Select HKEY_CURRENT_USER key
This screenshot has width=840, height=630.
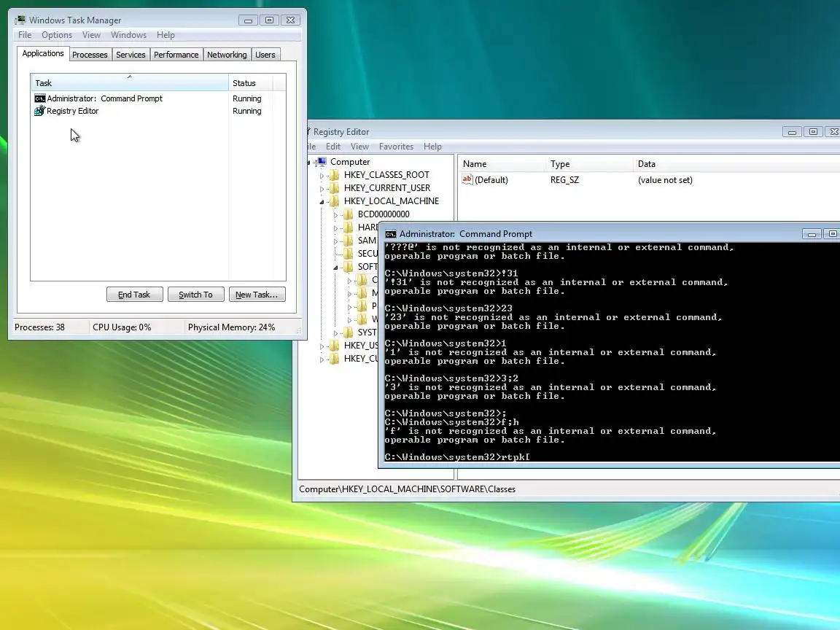point(386,188)
